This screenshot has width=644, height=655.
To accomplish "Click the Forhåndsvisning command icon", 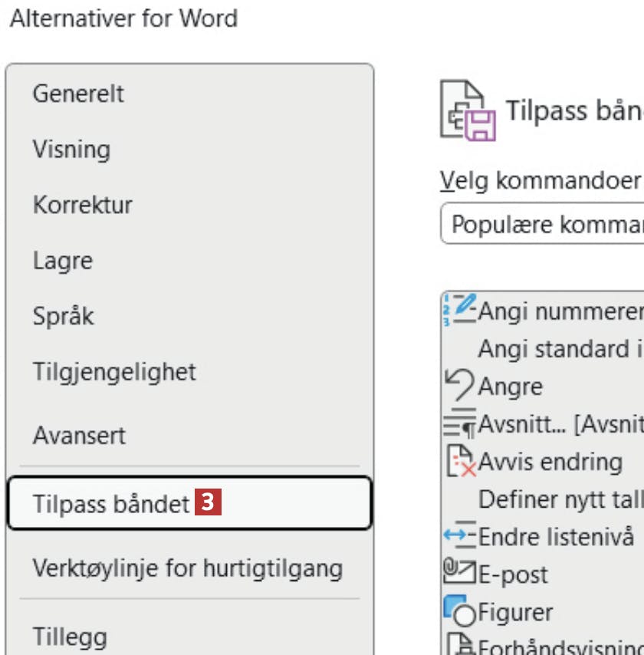I will (x=461, y=643).
